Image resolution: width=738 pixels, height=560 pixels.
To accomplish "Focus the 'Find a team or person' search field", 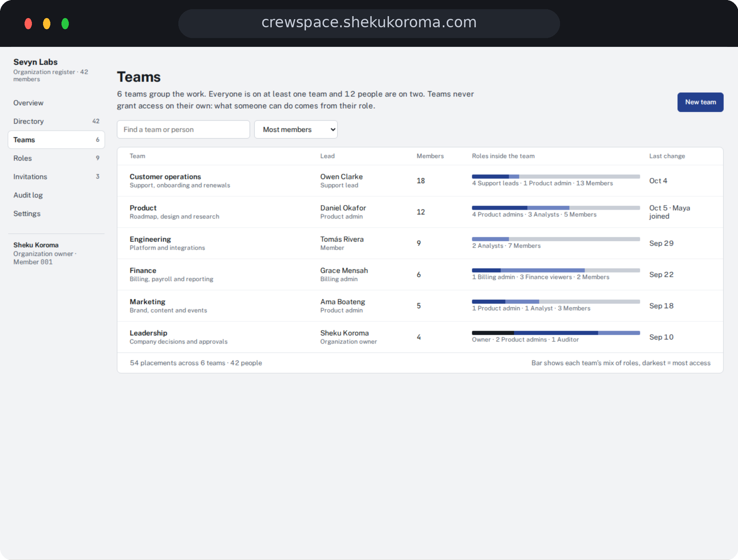I will [x=183, y=130].
